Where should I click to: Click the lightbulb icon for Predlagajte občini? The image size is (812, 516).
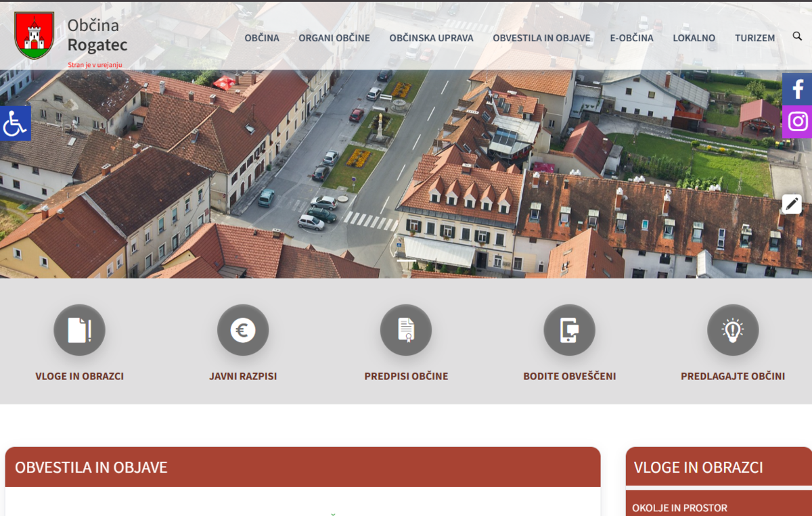pyautogui.click(x=733, y=329)
